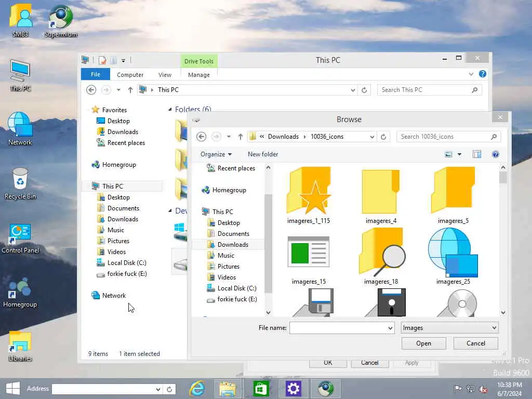
Task: Open the Computer ribbon tab
Action: click(130, 75)
